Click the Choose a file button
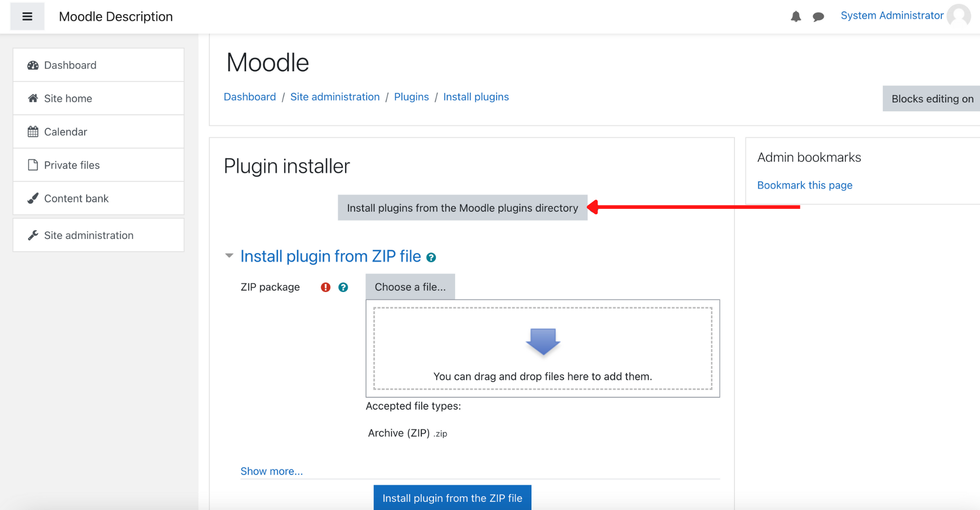This screenshot has height=510, width=980. [410, 287]
